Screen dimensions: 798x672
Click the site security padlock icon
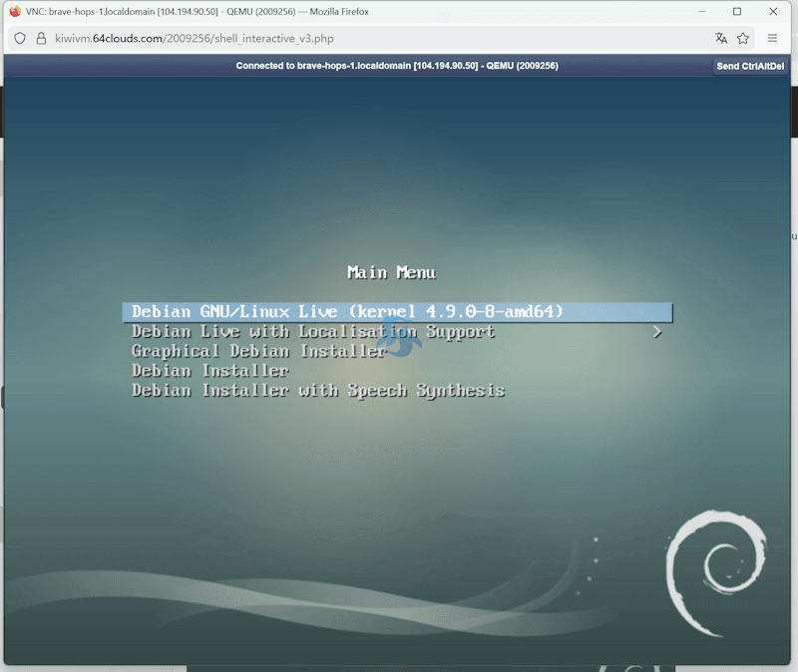click(41, 39)
